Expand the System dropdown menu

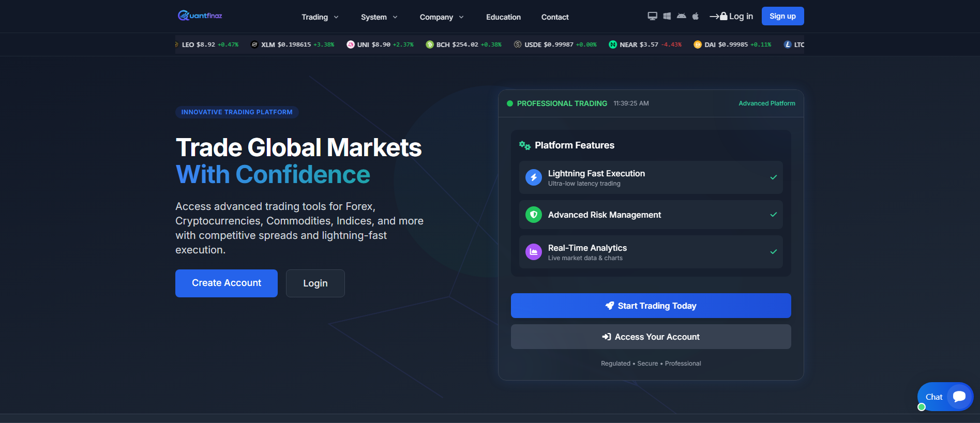coord(379,17)
